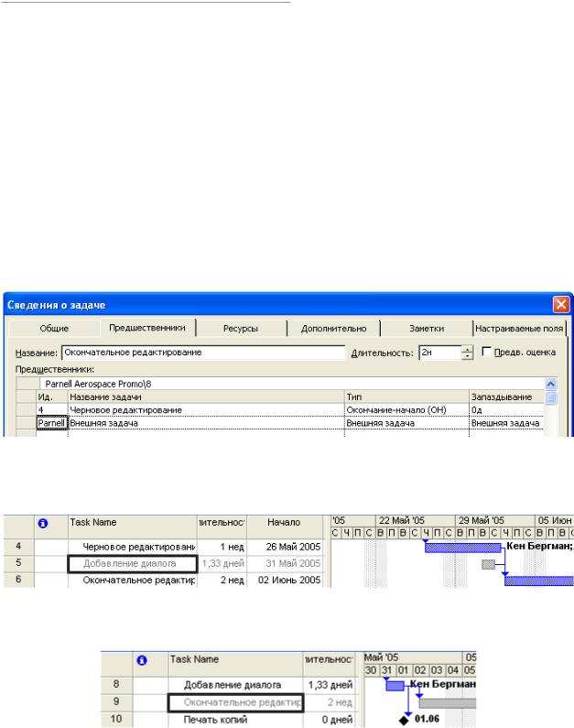This screenshot has height=728, width=574.
Task: Select the ghost Окончательное редактир task in row 9
Action: [235, 702]
